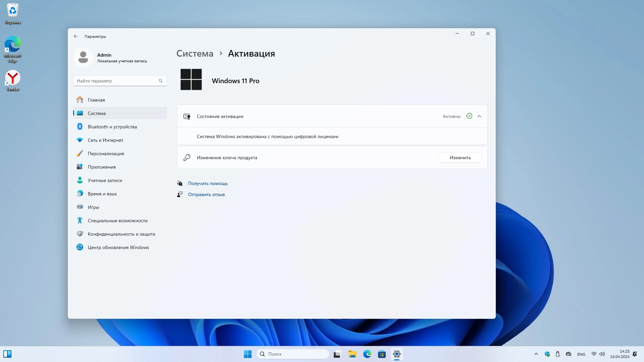The image size is (644, 362).
Task: Go to Система breadcrumb
Action: click(x=195, y=54)
